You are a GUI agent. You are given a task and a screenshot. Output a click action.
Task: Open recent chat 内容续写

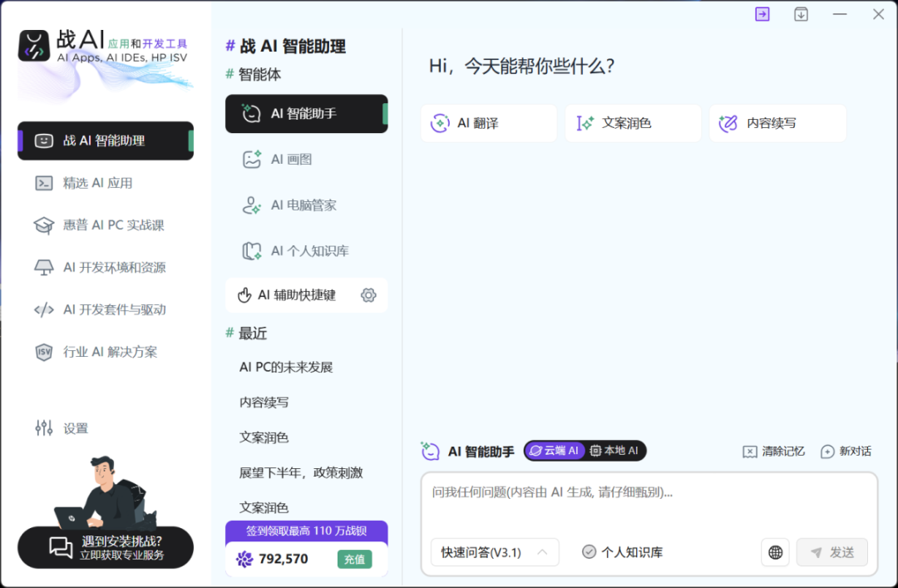point(264,403)
